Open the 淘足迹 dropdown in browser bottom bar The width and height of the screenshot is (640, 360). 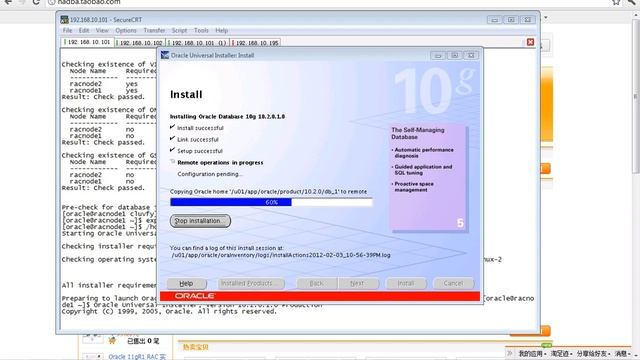pos(562,353)
